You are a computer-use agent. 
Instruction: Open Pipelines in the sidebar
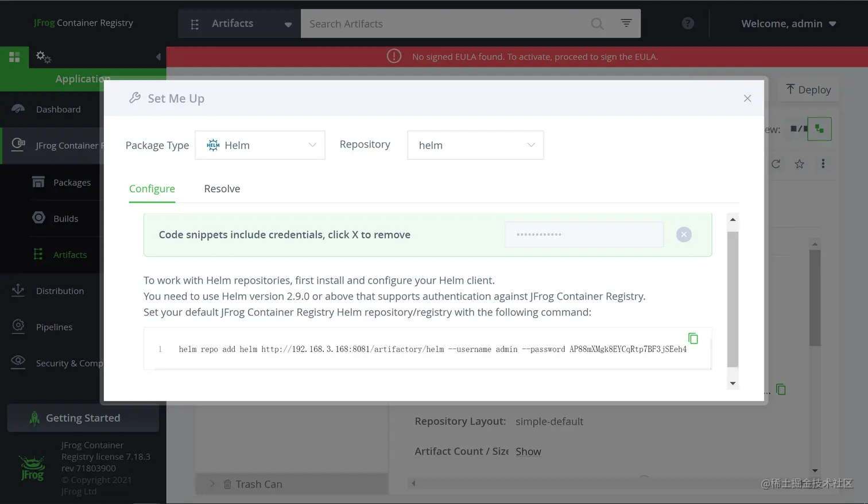click(x=54, y=327)
